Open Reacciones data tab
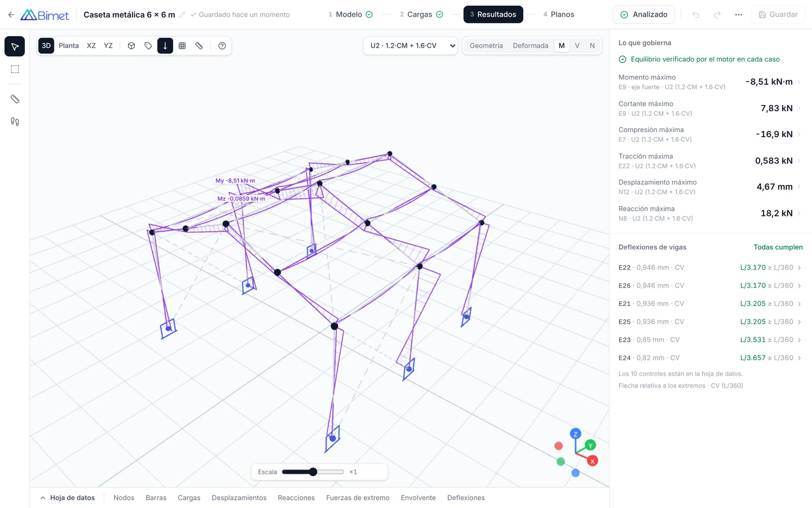Image resolution: width=812 pixels, height=508 pixels. click(296, 498)
